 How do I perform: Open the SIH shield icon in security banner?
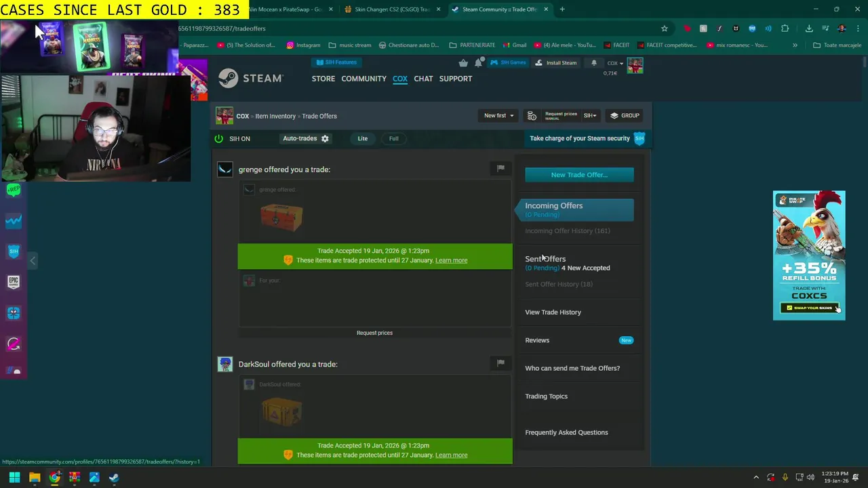point(639,138)
